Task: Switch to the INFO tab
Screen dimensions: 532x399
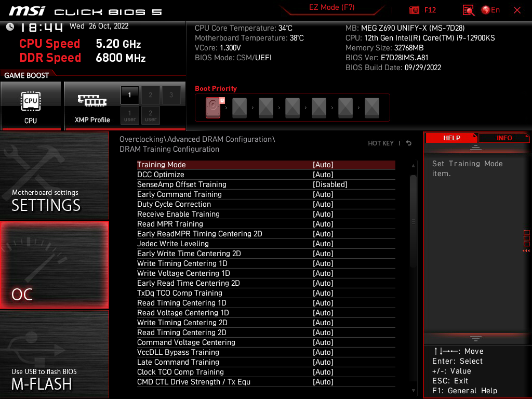Action: pos(504,138)
